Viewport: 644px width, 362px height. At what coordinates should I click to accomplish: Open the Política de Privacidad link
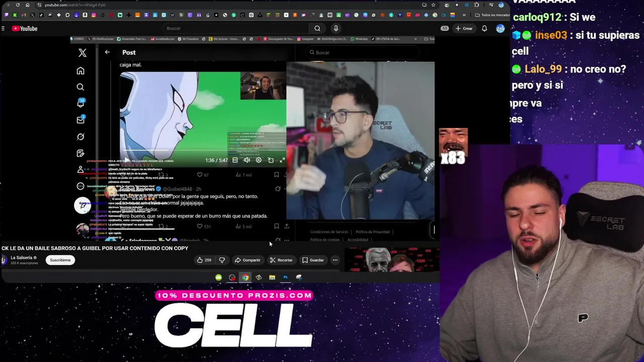click(372, 232)
